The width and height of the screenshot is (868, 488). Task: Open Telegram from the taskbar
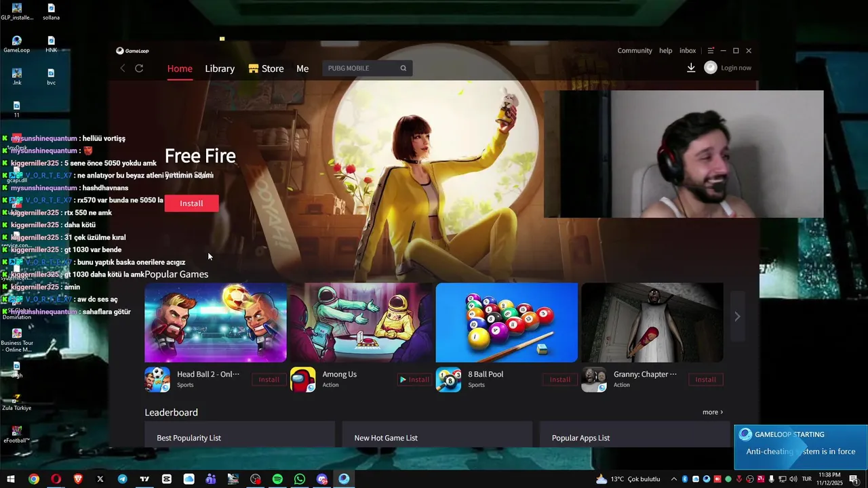point(122,479)
